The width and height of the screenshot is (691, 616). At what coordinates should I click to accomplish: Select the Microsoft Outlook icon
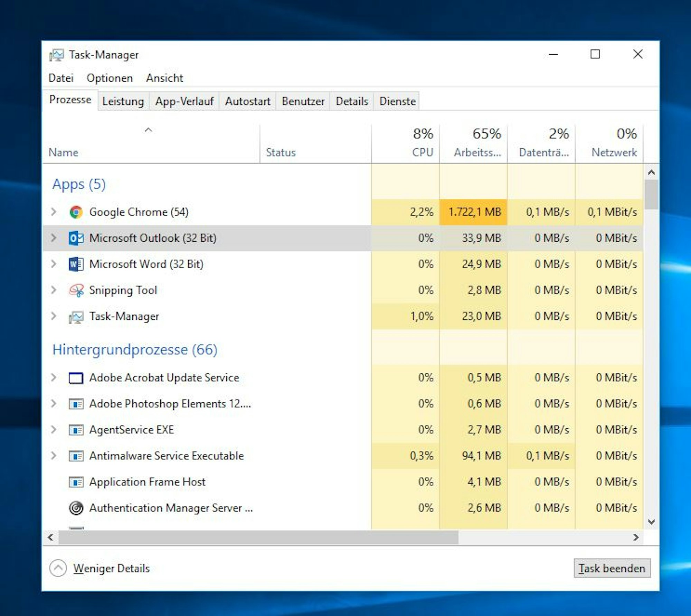(76, 238)
